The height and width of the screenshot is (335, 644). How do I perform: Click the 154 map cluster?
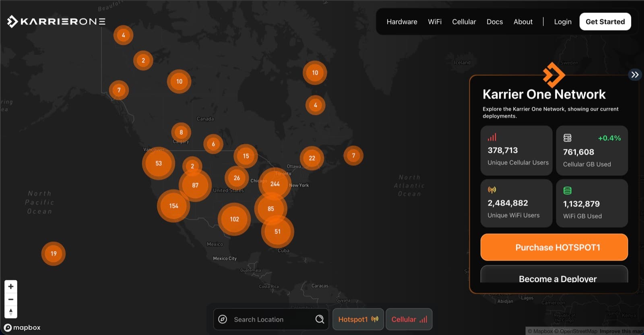pos(173,206)
